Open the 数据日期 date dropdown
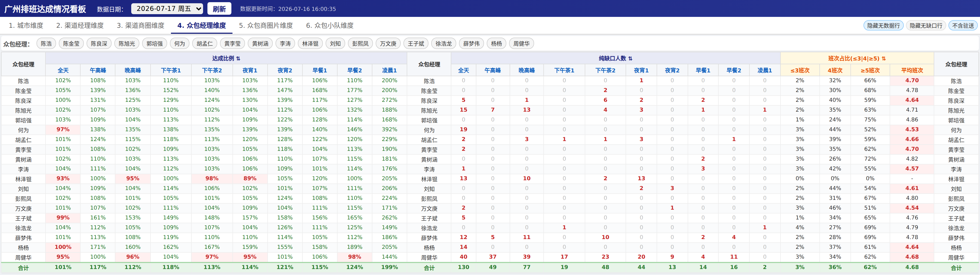Screen dimensions: 980x275 tap(167, 8)
